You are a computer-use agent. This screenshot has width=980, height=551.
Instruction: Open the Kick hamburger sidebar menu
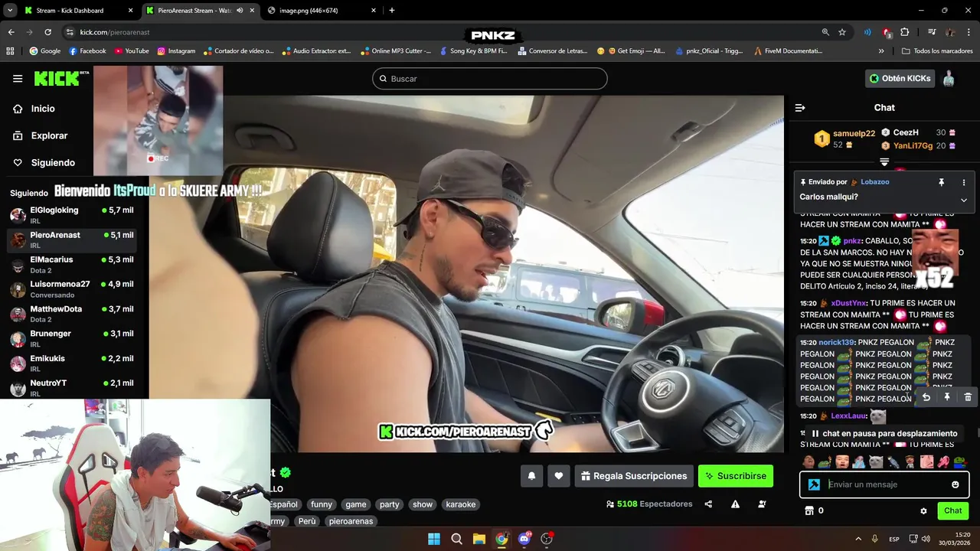click(18, 78)
